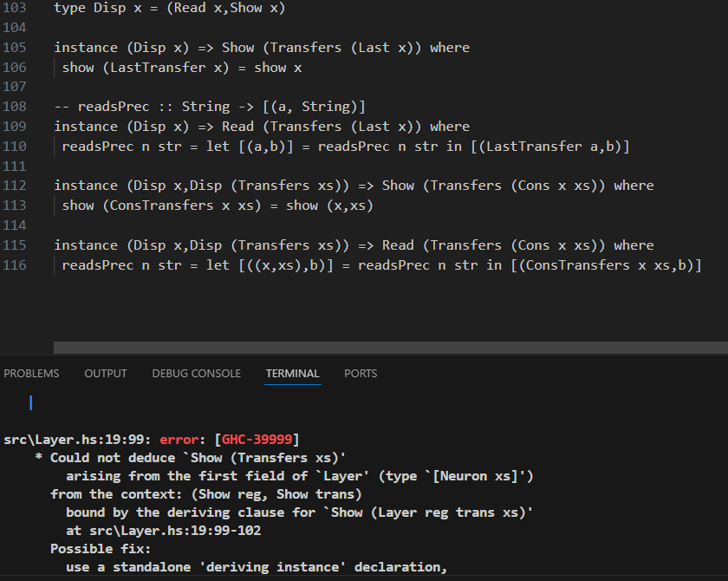Screen dimensions: 728x581
Task: Click the editor's horizontal scrollbar
Action: [390, 348]
